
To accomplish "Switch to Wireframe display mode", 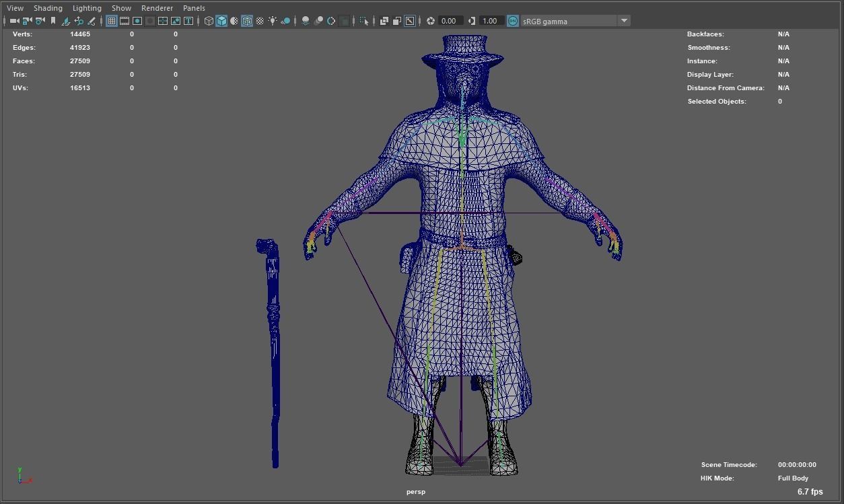I will (x=209, y=21).
